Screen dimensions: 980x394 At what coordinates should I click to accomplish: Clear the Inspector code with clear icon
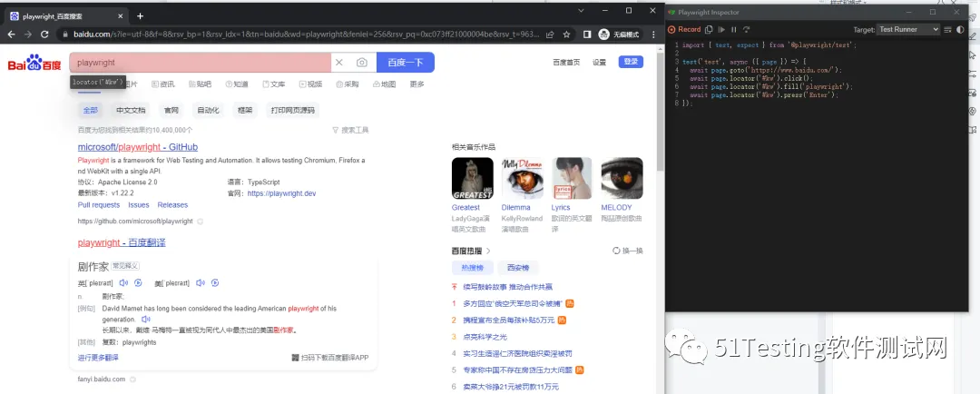pyautogui.click(x=948, y=29)
